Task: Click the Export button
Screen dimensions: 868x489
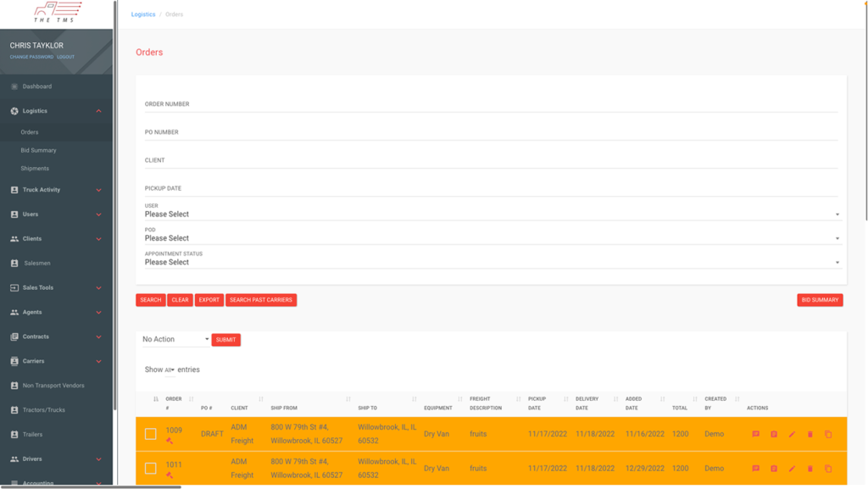Action: pyautogui.click(x=209, y=300)
